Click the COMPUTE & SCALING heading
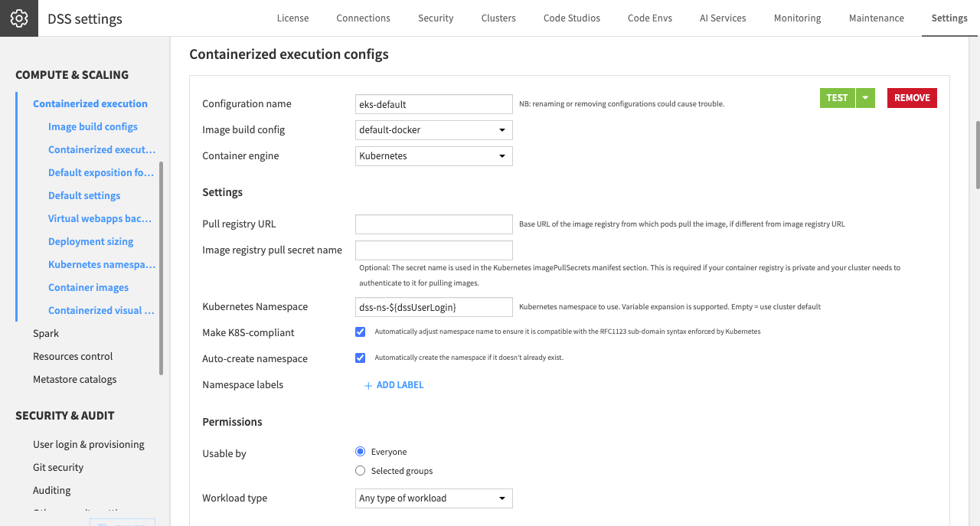980x526 pixels. point(72,75)
